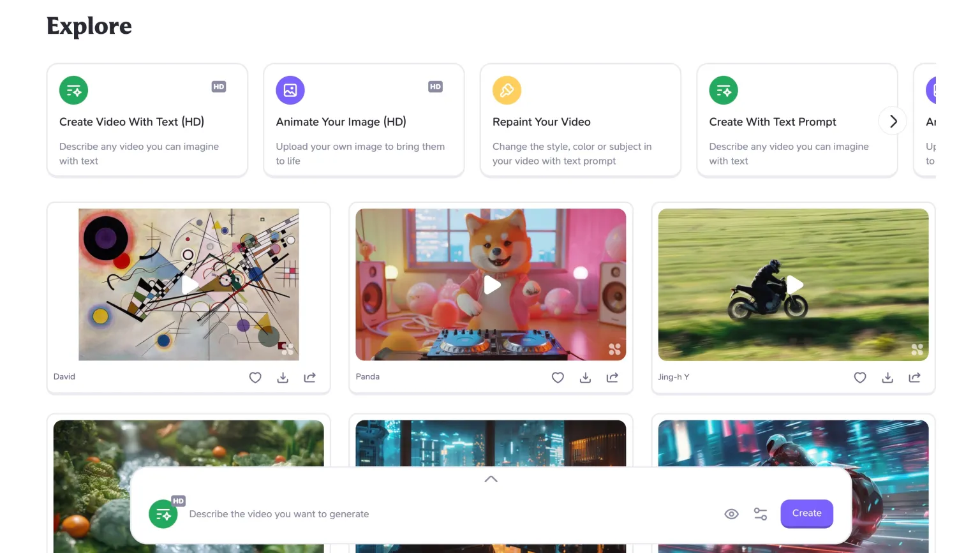Download Jing-h Y's motorcycle video
Viewport: 980px width, 553px height.
(887, 378)
